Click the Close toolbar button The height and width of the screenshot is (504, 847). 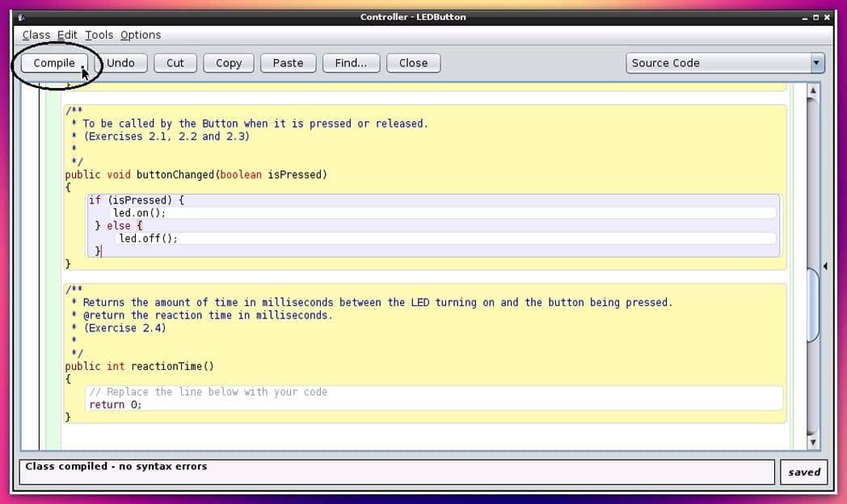tap(413, 63)
